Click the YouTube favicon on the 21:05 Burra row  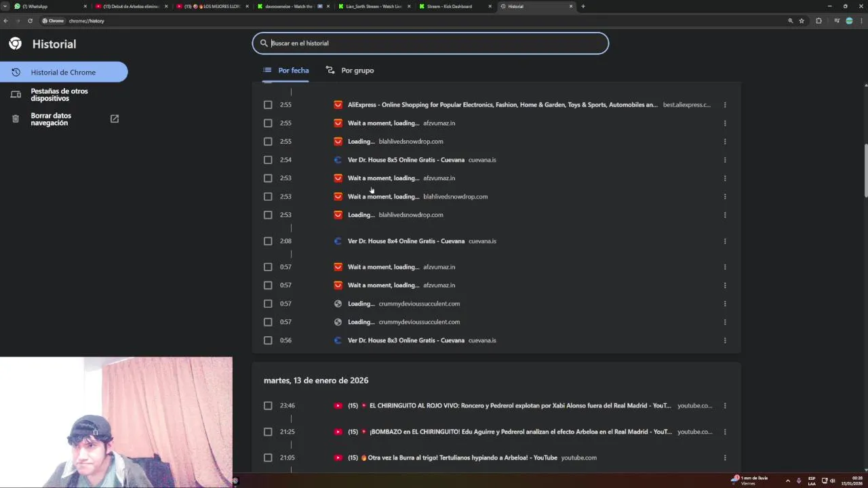pyautogui.click(x=338, y=457)
